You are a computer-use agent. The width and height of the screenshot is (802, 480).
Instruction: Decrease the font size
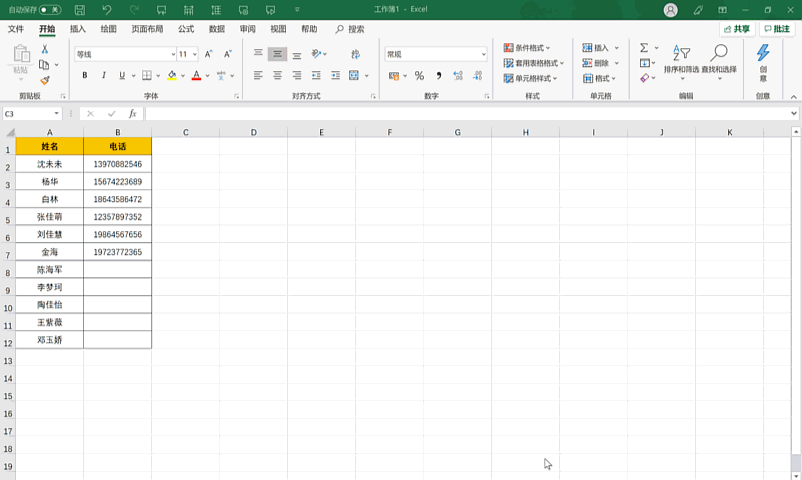click(x=228, y=54)
